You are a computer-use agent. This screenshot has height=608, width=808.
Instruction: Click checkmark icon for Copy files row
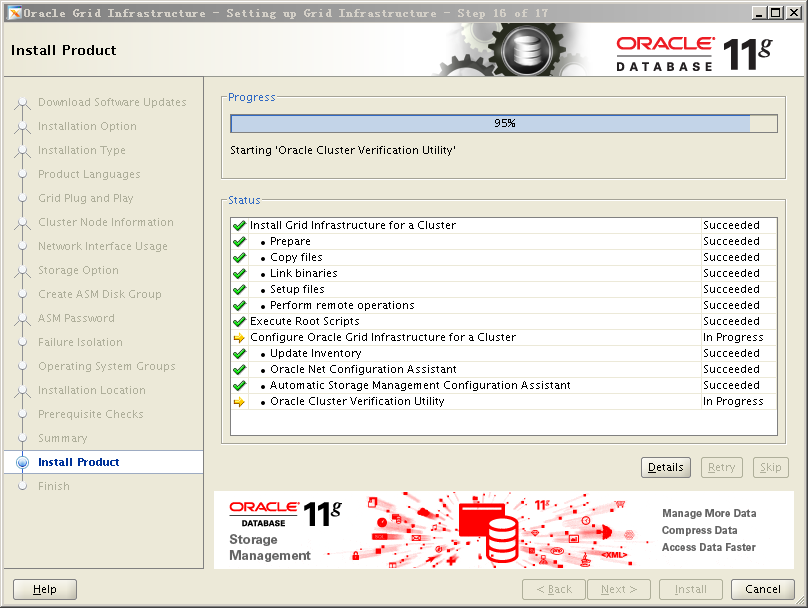tap(239, 258)
